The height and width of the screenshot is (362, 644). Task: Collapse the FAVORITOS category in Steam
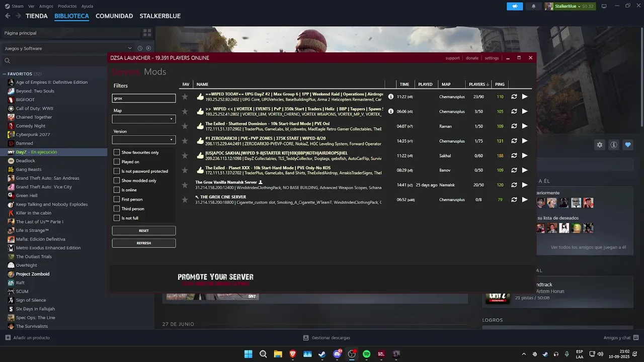tap(5, 74)
